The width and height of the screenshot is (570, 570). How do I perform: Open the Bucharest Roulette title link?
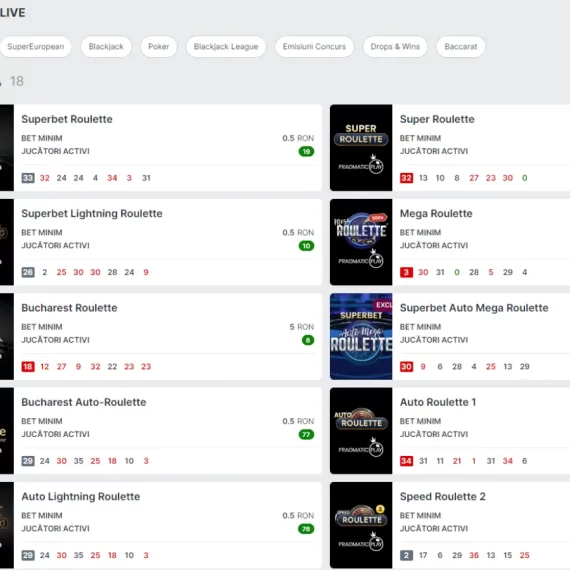coord(69,308)
